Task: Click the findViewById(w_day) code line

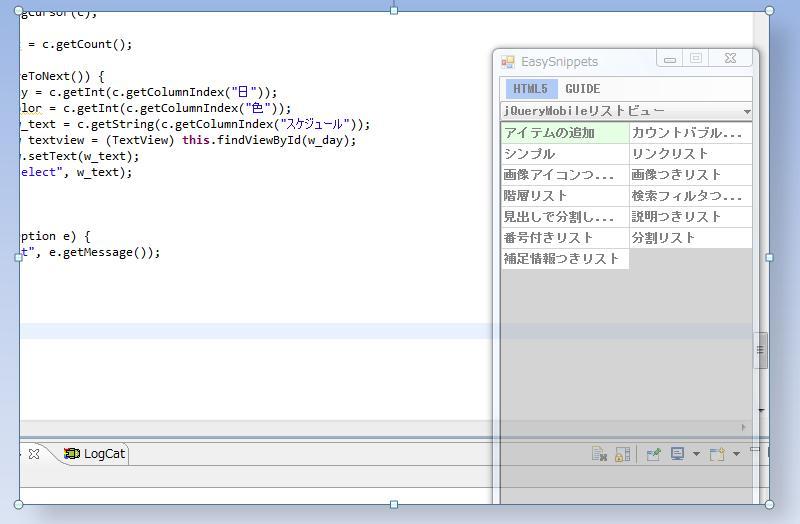Action: [x=188, y=140]
